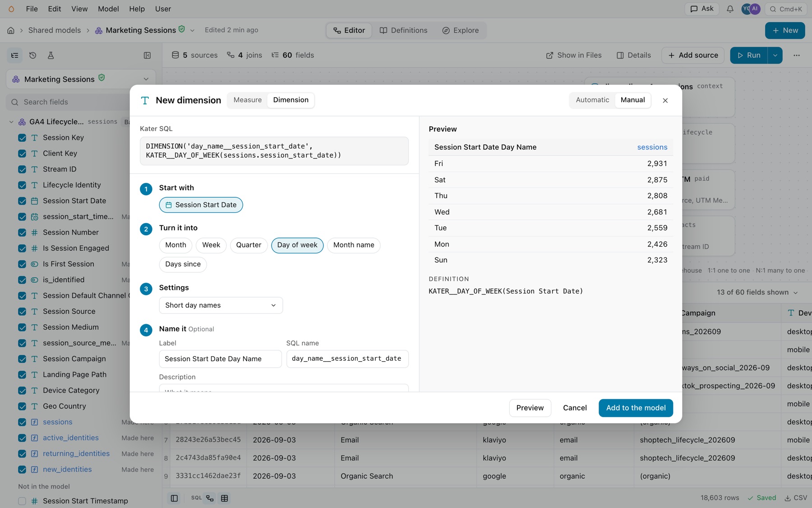
Task: Collapse the GA4 Lifecycle sessions tree group
Action: point(11,122)
